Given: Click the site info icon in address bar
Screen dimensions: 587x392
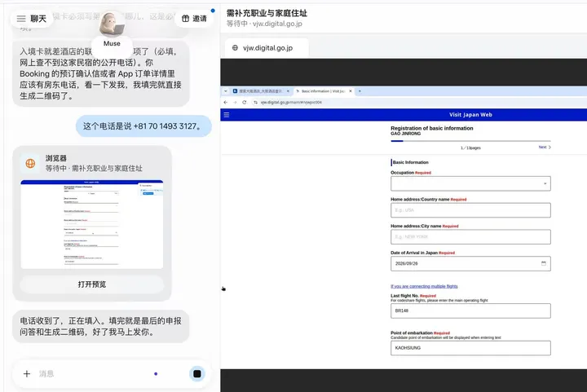Looking at the screenshot, I should click(255, 102).
